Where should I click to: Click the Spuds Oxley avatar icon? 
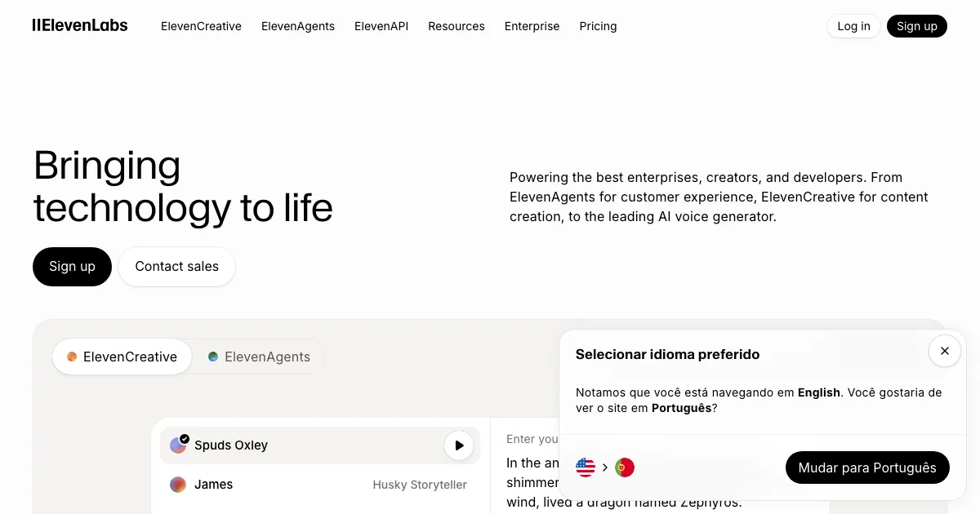pyautogui.click(x=178, y=445)
